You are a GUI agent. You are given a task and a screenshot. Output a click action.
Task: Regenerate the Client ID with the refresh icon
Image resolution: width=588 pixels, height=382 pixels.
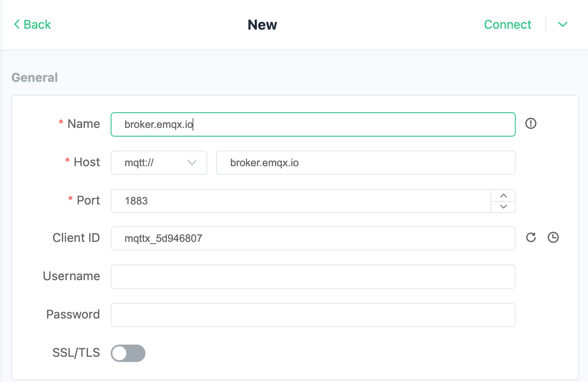coord(531,238)
